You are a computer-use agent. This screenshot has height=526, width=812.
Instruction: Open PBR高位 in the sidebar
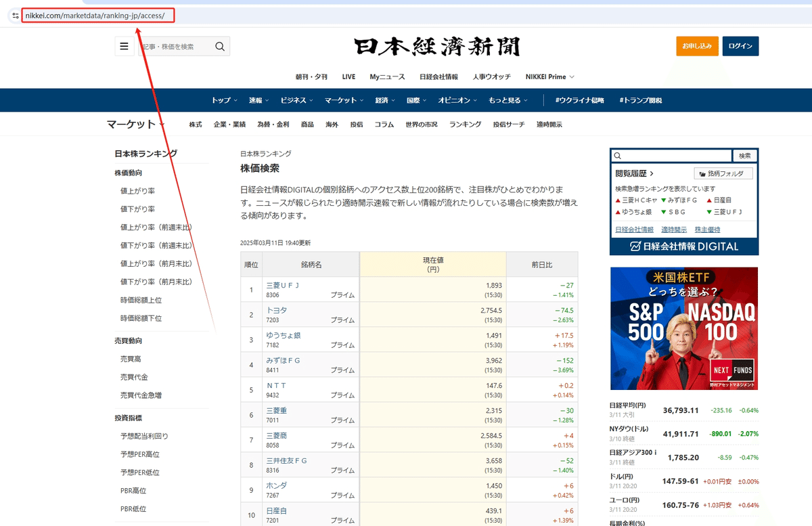pyautogui.click(x=133, y=490)
